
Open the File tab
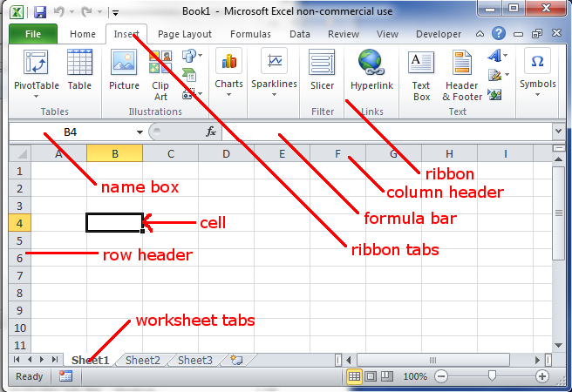pos(33,34)
